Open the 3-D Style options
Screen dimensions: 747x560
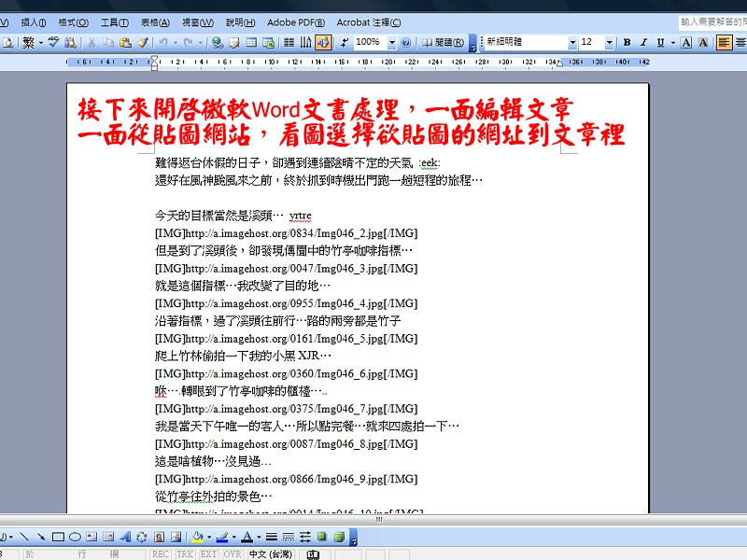coord(339,538)
